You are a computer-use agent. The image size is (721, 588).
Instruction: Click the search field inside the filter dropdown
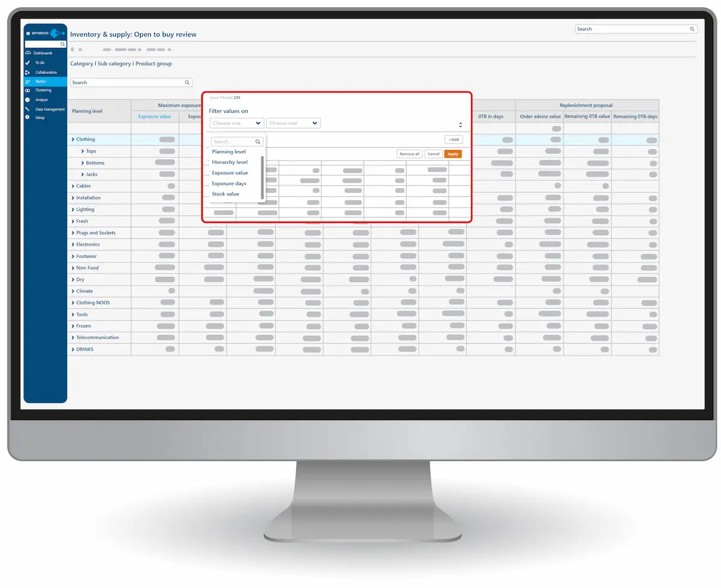pos(233,142)
